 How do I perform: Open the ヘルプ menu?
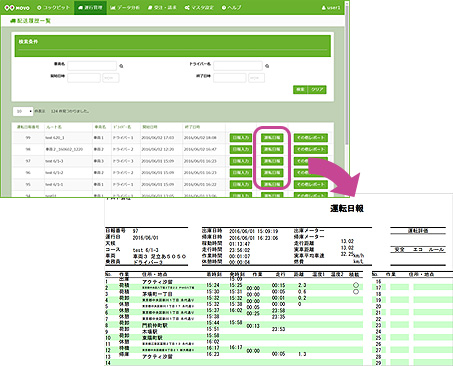point(231,7)
